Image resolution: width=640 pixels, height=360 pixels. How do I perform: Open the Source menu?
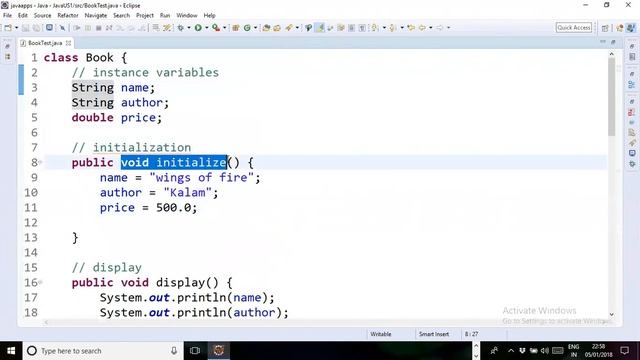pyautogui.click(x=42, y=16)
